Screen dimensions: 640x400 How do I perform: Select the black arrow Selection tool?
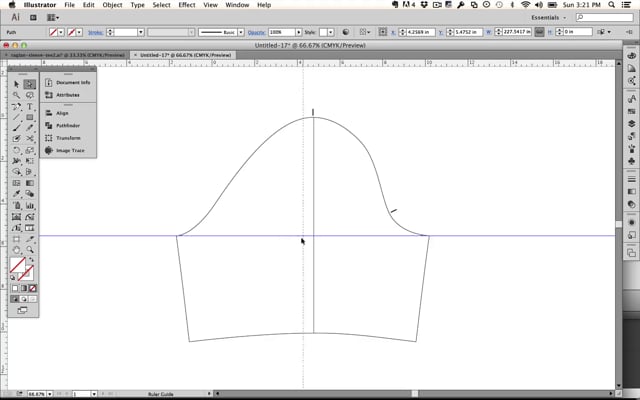[17, 85]
